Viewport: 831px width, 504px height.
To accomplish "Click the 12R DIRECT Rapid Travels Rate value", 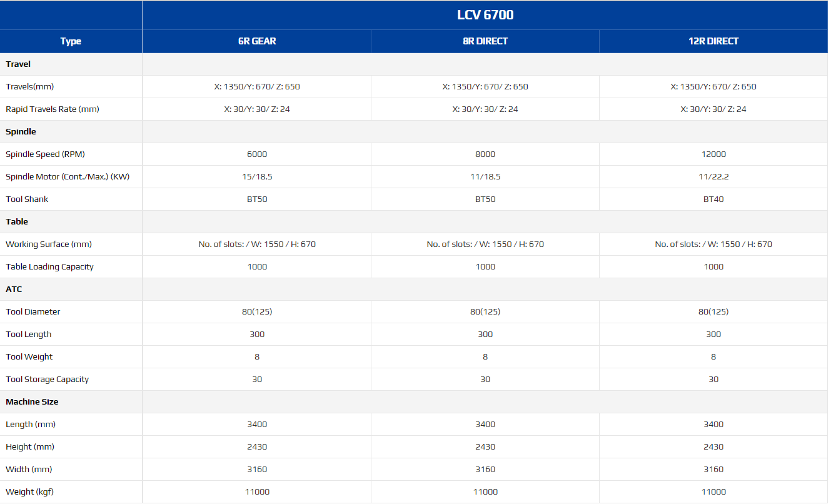I will click(713, 109).
